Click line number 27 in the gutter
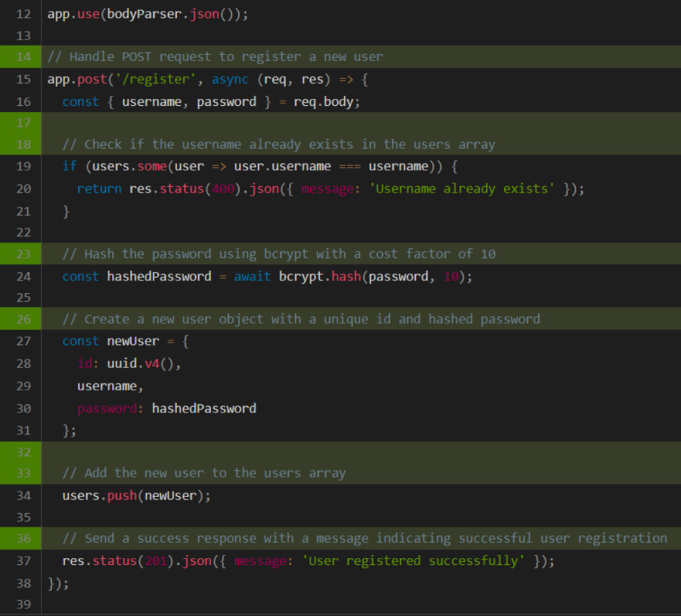 pos(23,342)
